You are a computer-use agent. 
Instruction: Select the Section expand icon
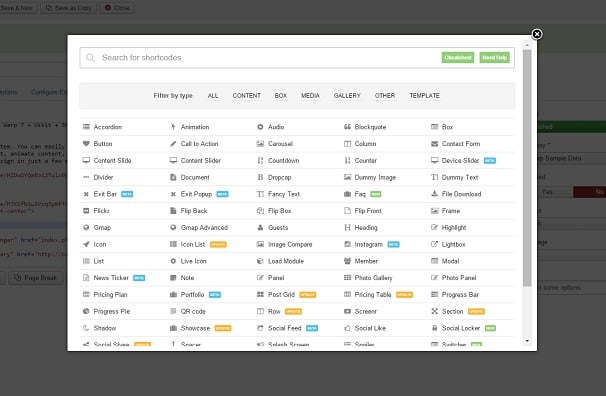[434, 311]
